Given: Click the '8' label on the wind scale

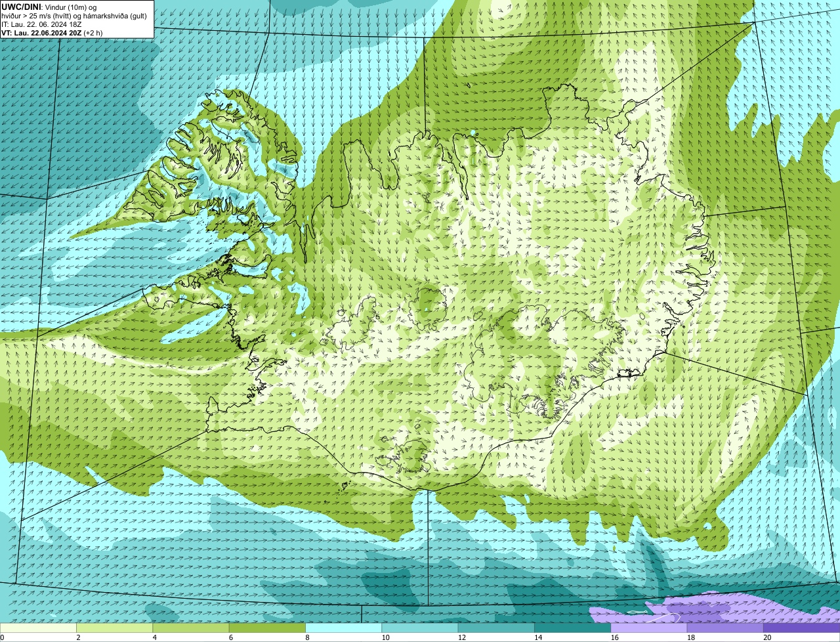Looking at the screenshot, I should point(308,637).
